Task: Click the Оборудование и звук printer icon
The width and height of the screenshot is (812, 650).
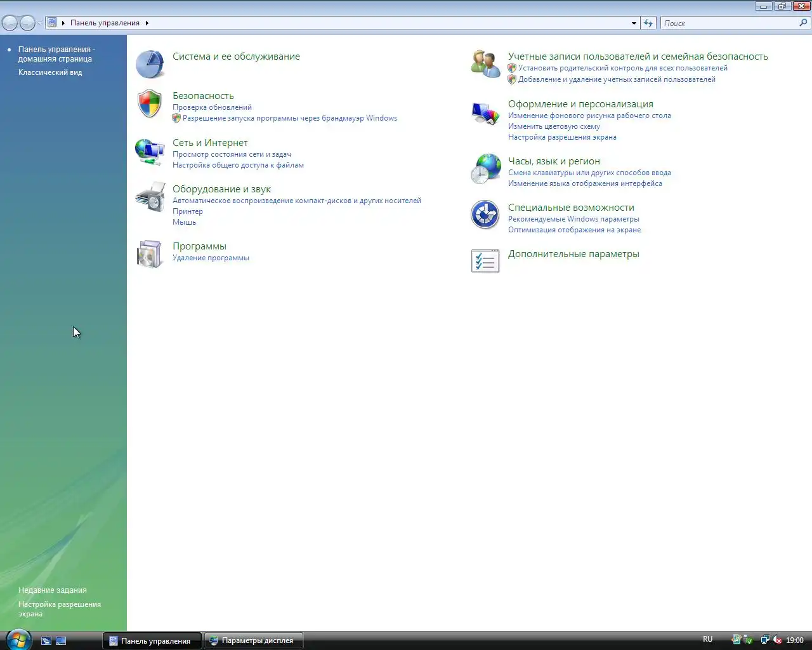Action: tap(150, 197)
